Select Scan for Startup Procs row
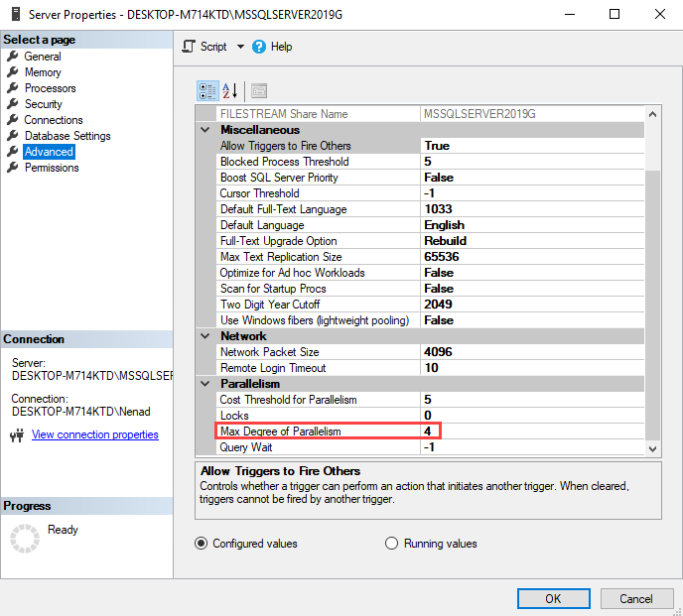Screen dimensions: 683x616 [430, 289]
